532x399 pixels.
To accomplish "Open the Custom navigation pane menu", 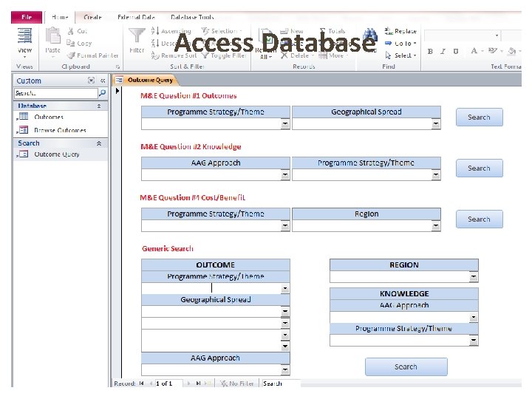I will click(x=92, y=81).
